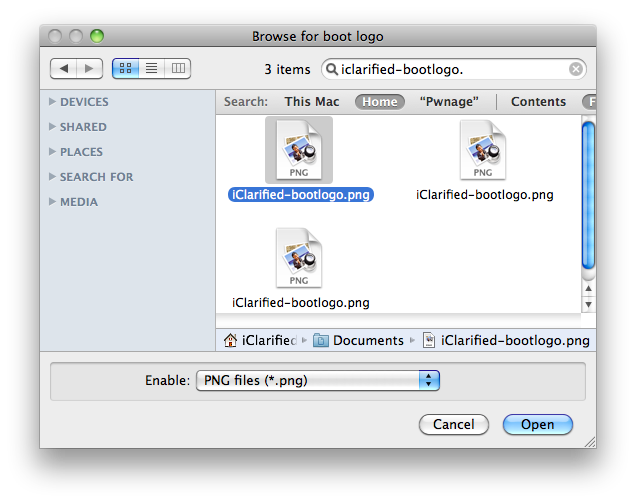Go forward with the right arrow button

(x=89, y=69)
